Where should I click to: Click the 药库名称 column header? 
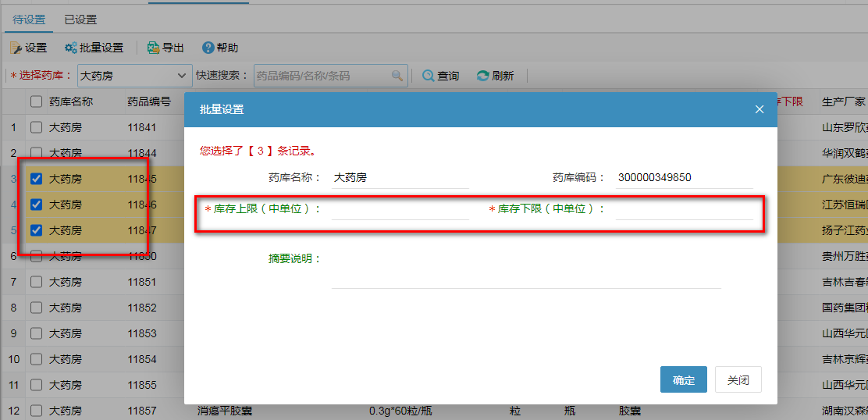(71, 101)
